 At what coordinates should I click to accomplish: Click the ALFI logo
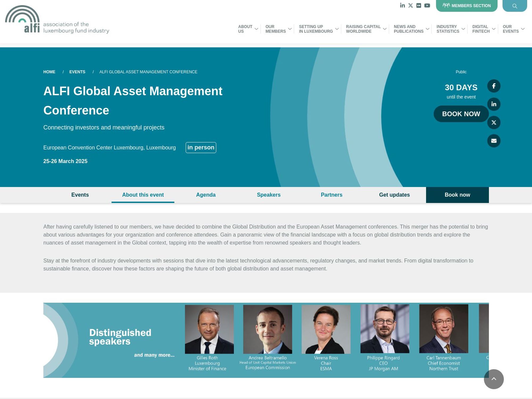pyautogui.click(x=57, y=19)
